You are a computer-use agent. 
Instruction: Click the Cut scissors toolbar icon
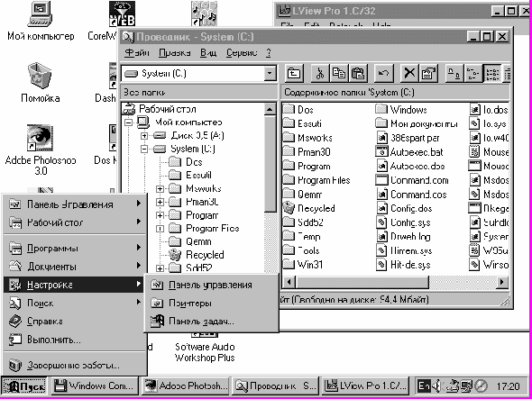[x=319, y=73]
